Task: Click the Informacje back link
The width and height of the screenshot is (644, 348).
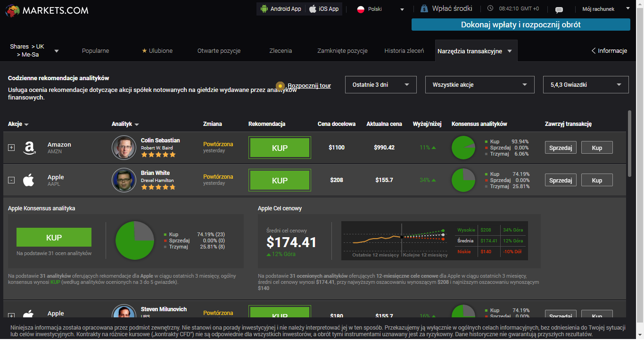Action: click(609, 50)
